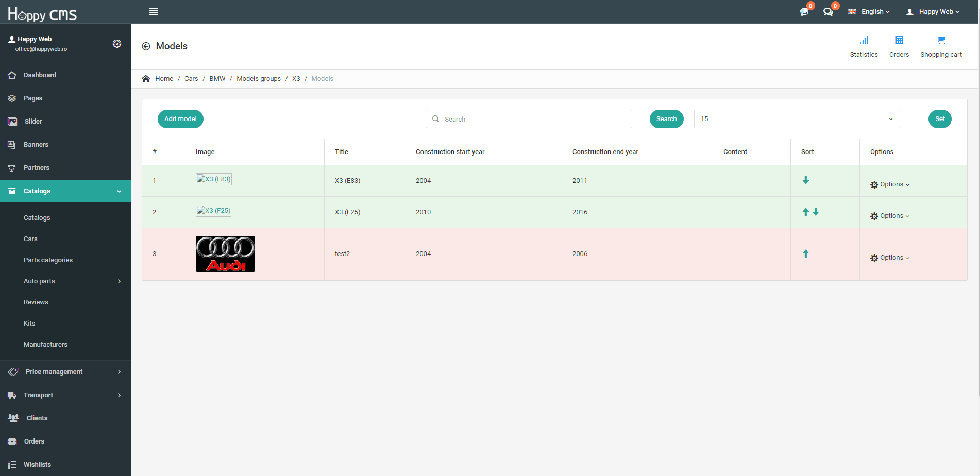Click the X3 (F25) broken image thumbnail
Screen dimensions: 980x476
[213, 211]
